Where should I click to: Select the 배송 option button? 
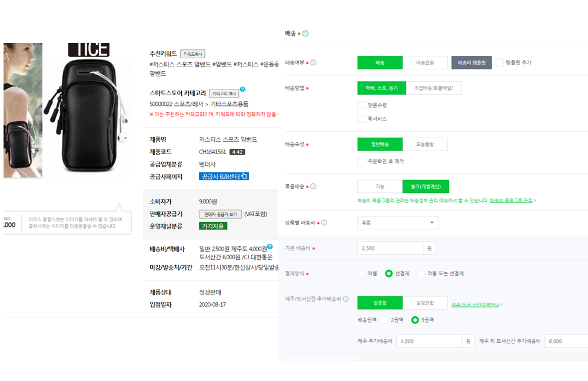(x=380, y=62)
